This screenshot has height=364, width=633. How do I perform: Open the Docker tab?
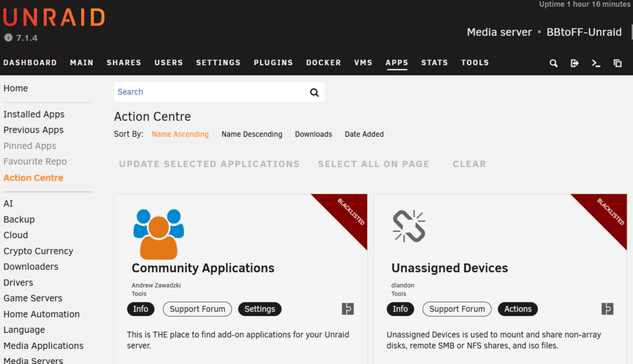323,63
